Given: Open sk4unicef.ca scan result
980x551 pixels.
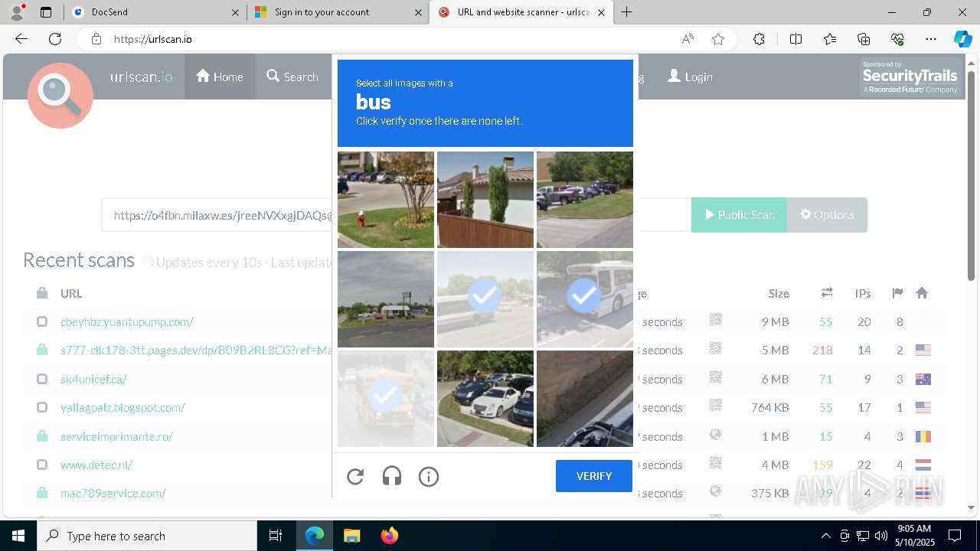Looking at the screenshot, I should point(93,379).
